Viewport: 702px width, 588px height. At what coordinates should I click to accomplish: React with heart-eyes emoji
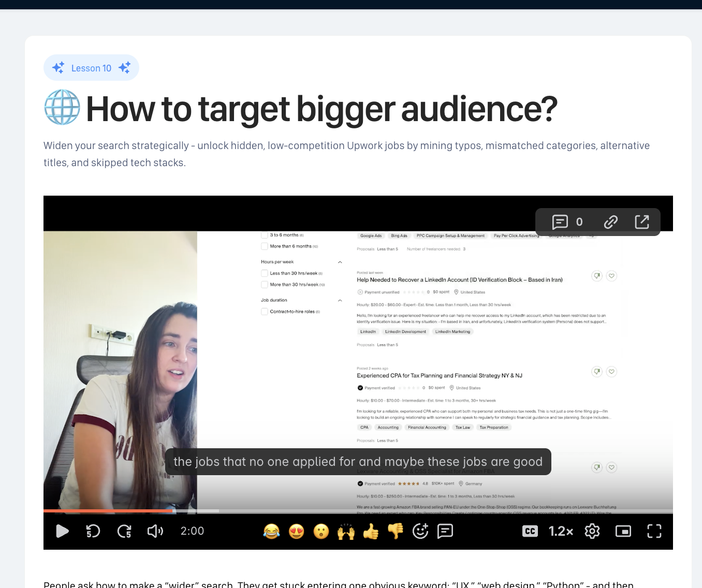pyautogui.click(x=296, y=531)
